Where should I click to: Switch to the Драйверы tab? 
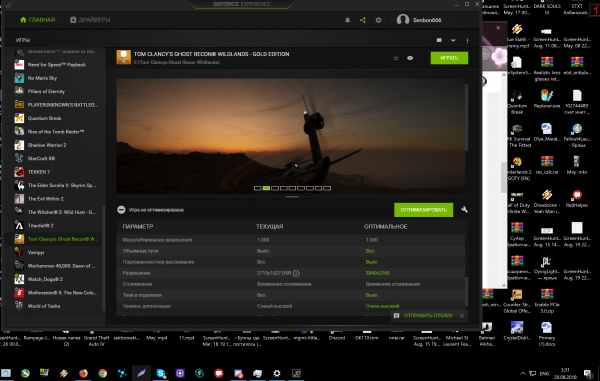90,20
